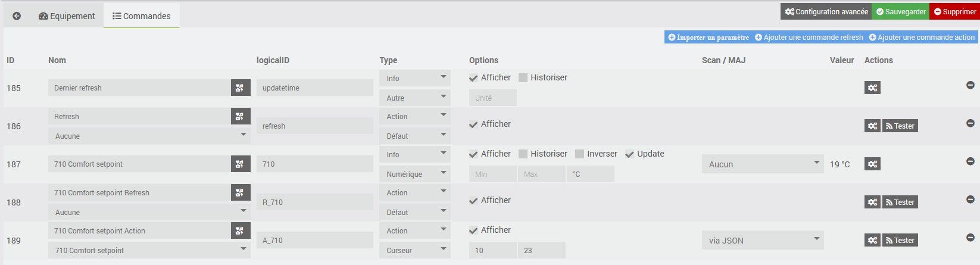The image size is (980, 265).
Task: Open icon picker for 710 Comfort setpoint
Action: click(240, 164)
